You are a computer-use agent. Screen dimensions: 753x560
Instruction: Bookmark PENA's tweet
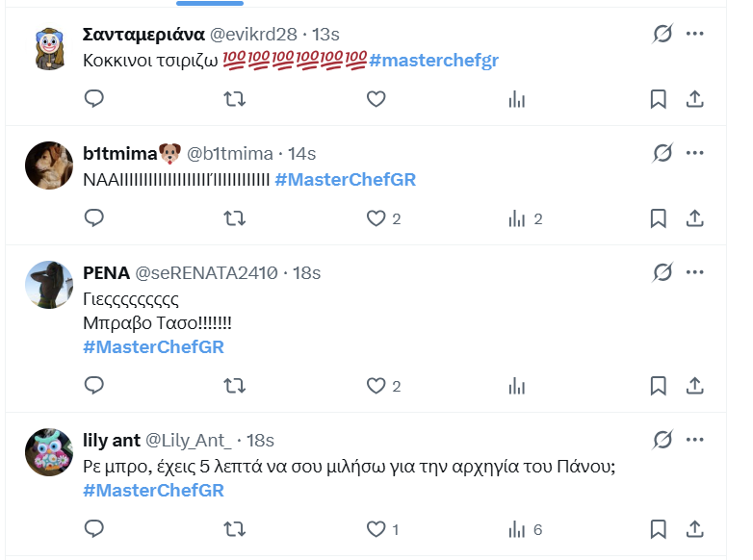click(658, 386)
